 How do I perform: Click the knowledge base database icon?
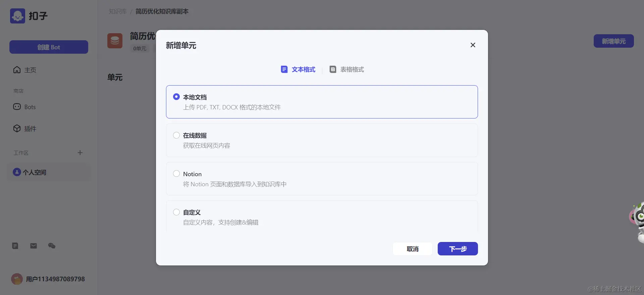click(115, 41)
